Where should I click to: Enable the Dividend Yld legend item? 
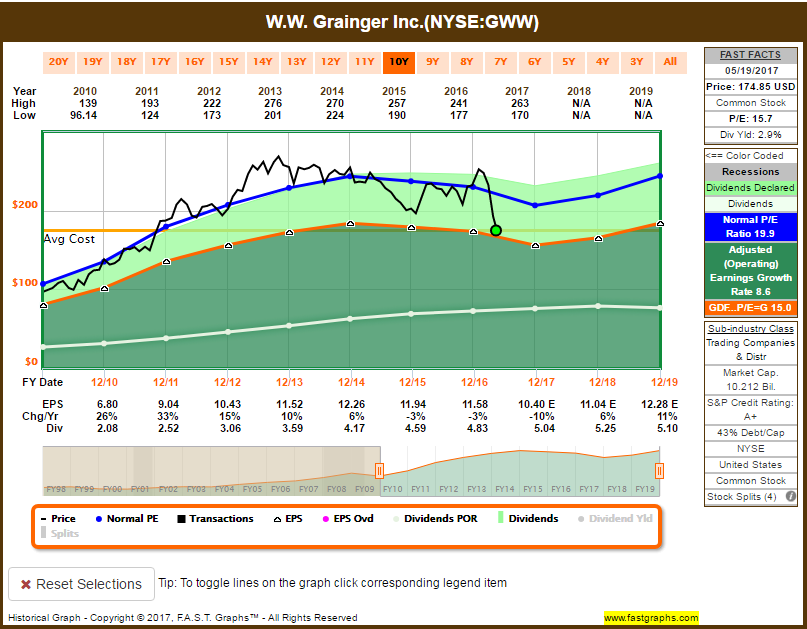click(x=615, y=519)
